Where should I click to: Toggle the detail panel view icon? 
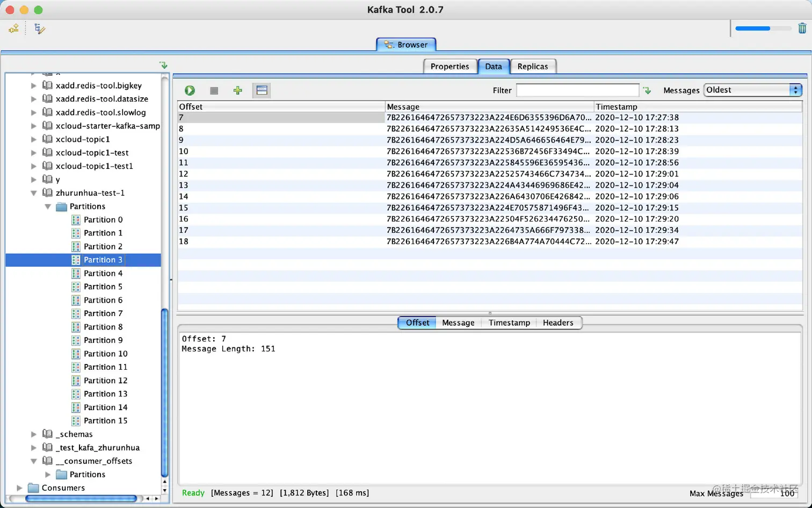pos(262,90)
